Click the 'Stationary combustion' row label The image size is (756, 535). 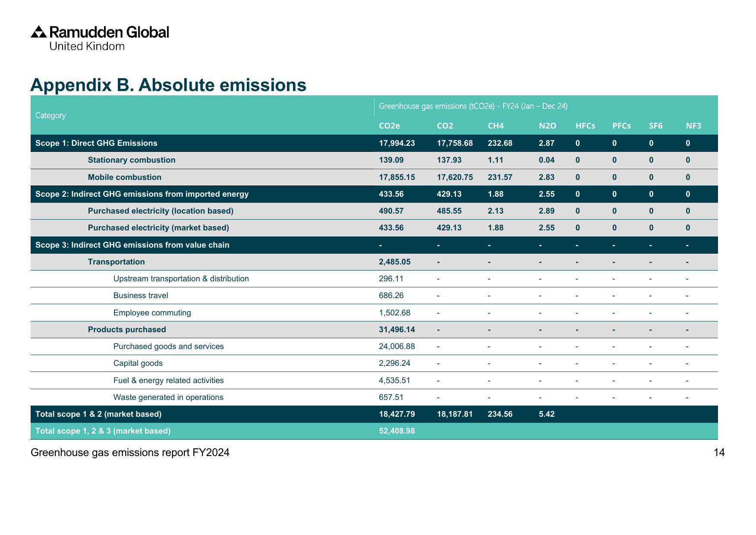132,160
